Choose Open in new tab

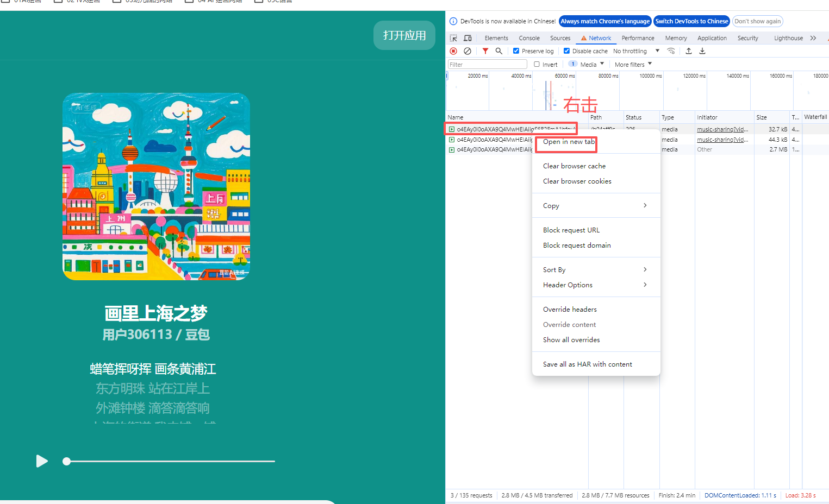(569, 142)
